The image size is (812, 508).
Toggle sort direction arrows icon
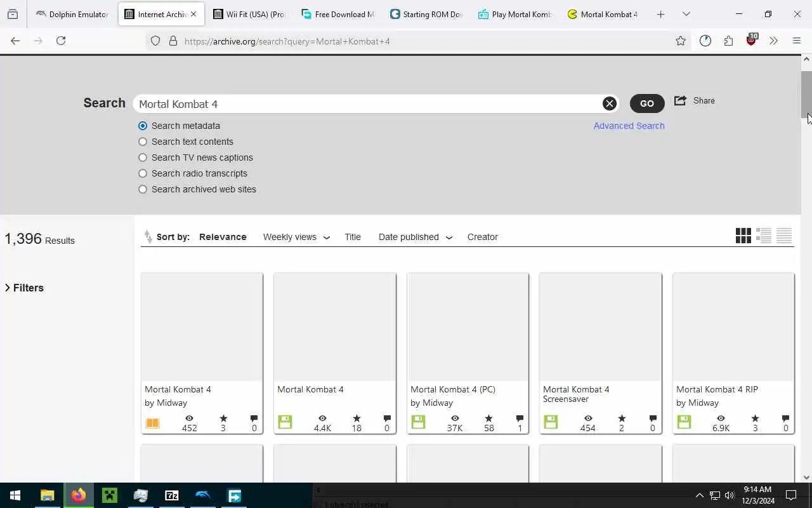(148, 237)
